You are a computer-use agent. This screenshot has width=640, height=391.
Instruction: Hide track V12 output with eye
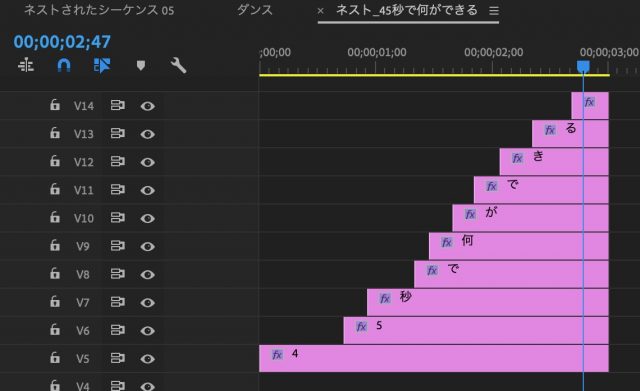point(147,162)
